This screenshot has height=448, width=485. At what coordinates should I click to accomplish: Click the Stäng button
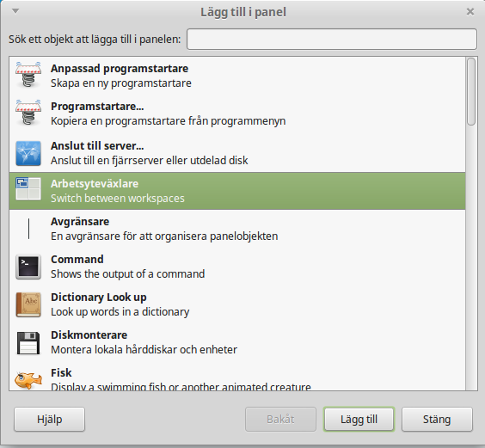coord(437,420)
